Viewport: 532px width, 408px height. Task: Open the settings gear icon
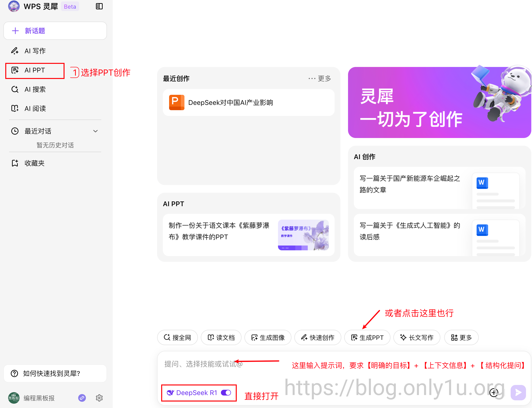click(99, 398)
